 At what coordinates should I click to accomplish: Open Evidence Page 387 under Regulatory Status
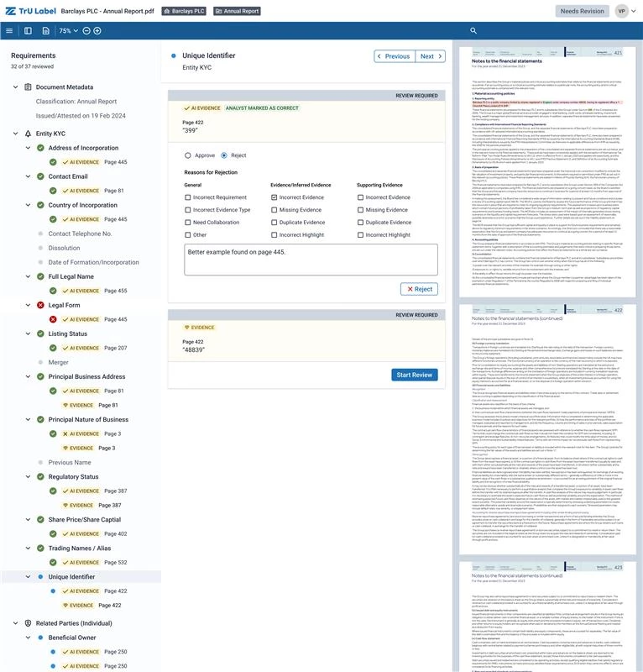[92, 506]
